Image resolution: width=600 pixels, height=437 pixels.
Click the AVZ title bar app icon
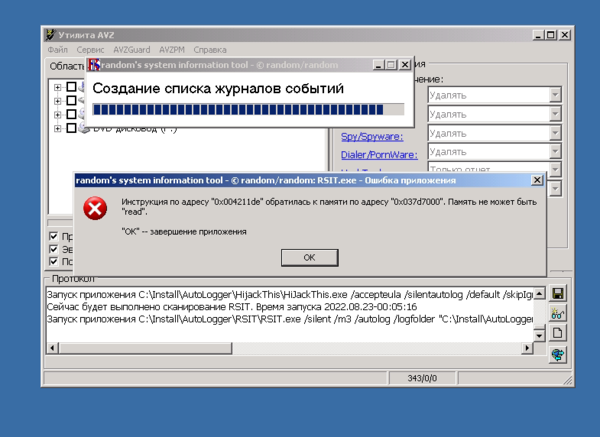pyautogui.click(x=50, y=35)
